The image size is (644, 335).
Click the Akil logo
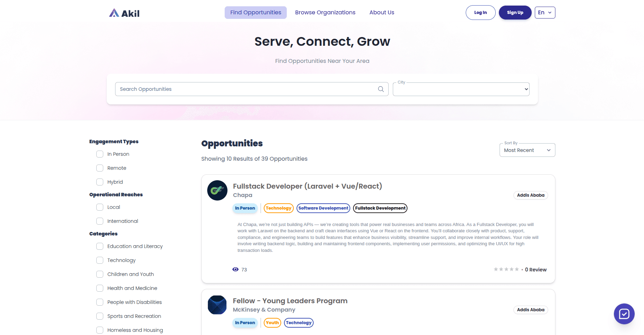coord(124,13)
